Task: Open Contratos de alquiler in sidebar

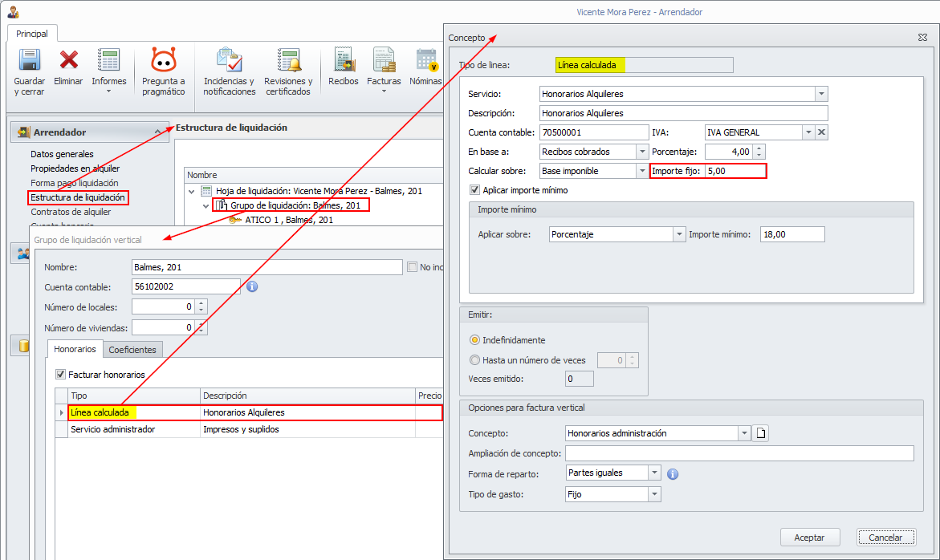Action: point(71,212)
